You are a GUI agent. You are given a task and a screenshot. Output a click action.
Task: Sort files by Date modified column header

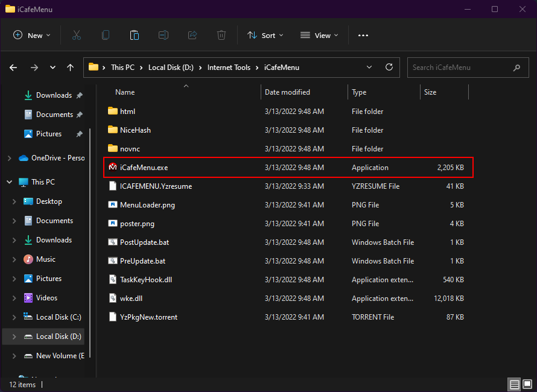point(288,92)
